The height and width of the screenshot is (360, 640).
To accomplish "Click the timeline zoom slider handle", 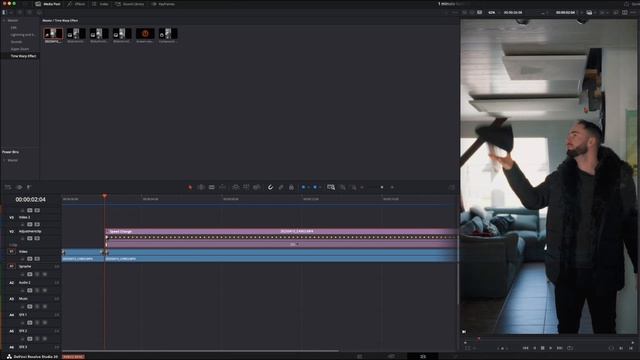I will coord(382,187).
